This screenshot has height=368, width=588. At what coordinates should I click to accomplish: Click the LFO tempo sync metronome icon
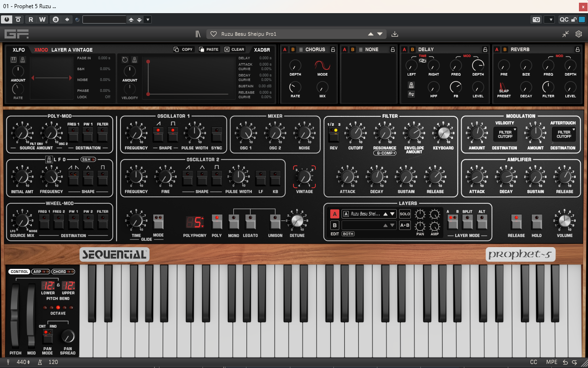pos(49,159)
